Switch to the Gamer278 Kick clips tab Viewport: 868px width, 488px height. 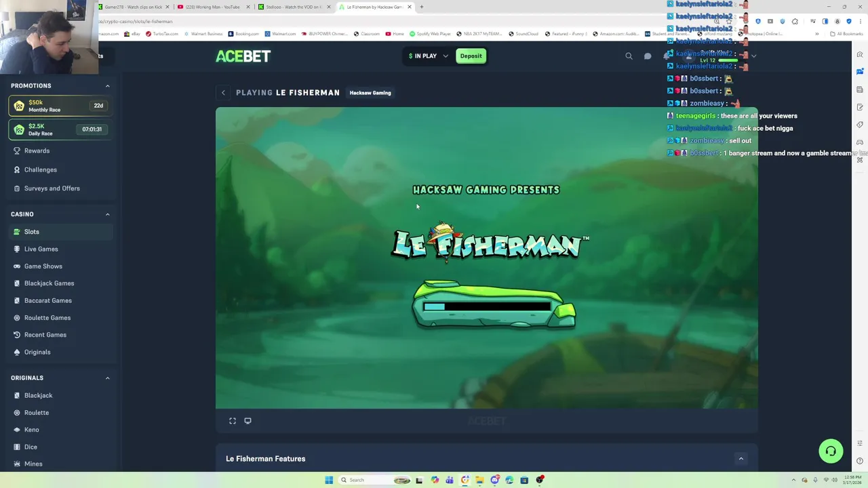pyautogui.click(x=134, y=7)
